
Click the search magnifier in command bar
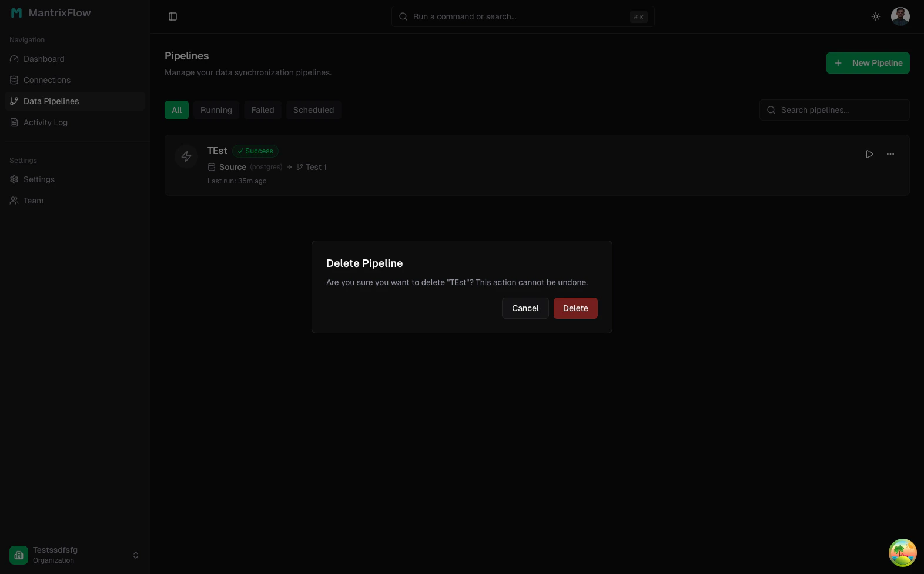click(x=403, y=16)
